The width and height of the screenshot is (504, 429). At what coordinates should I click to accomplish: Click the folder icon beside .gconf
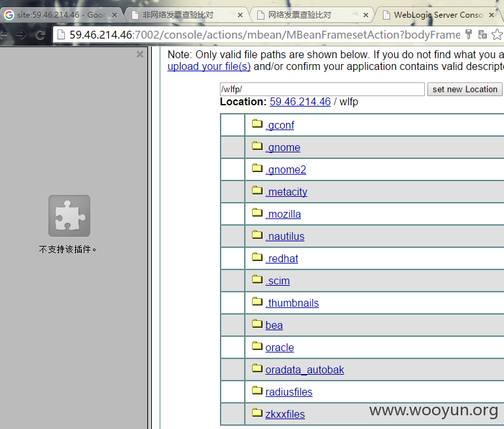coord(257,124)
